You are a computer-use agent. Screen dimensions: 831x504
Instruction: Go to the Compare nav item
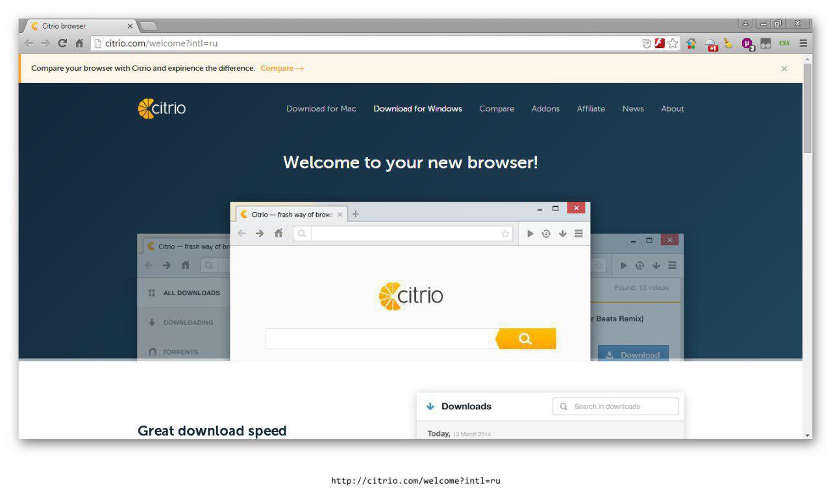coord(497,108)
